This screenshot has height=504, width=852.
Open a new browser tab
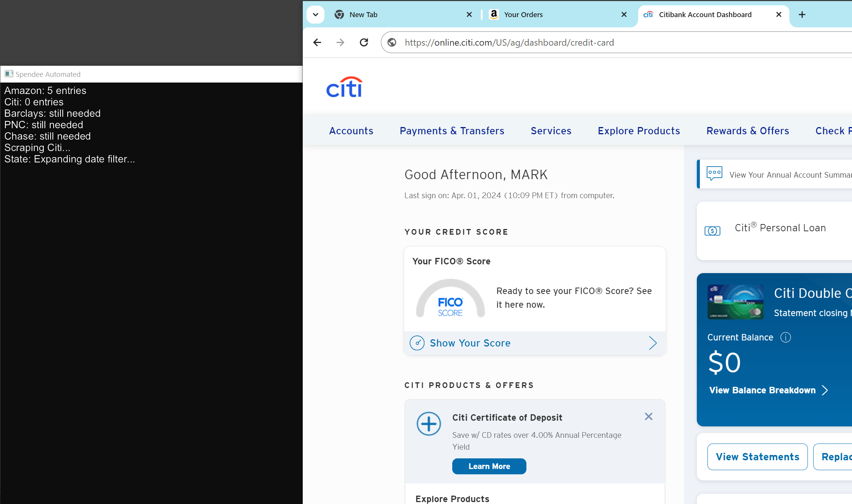(x=802, y=14)
